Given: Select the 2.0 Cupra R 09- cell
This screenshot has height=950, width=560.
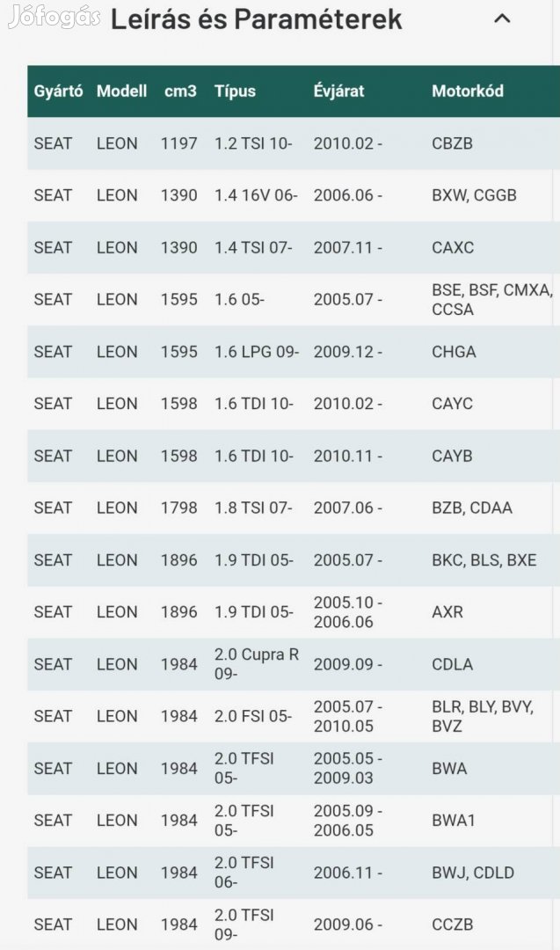Looking at the screenshot, I should tap(257, 664).
